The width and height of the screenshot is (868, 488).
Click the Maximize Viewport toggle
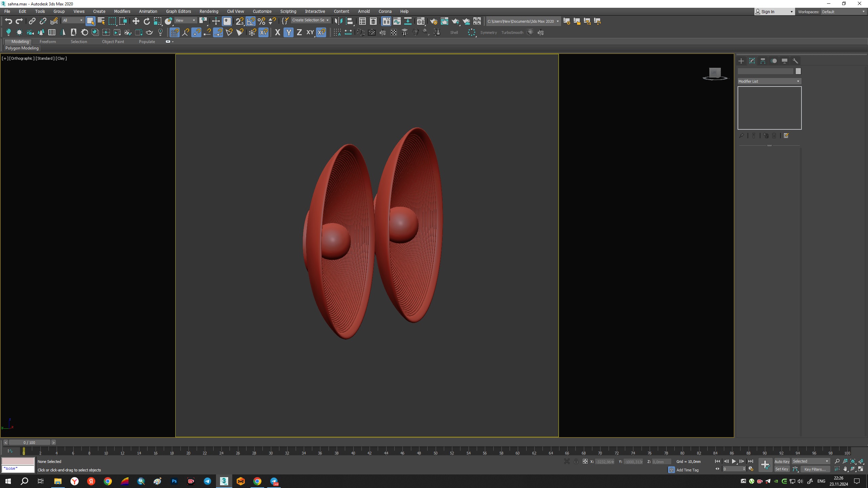[x=861, y=469]
